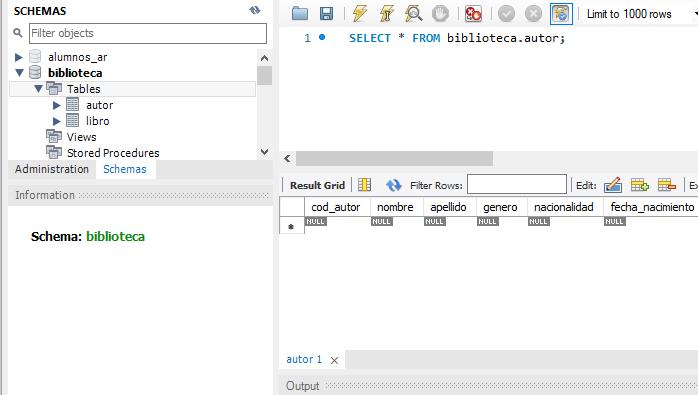Stop query execution hand icon
The height and width of the screenshot is (395, 698).
[440, 14]
